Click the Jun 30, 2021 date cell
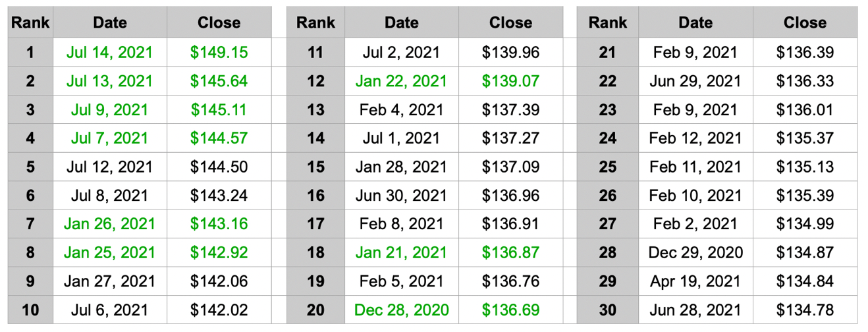This screenshot has height=332, width=868. 402,196
